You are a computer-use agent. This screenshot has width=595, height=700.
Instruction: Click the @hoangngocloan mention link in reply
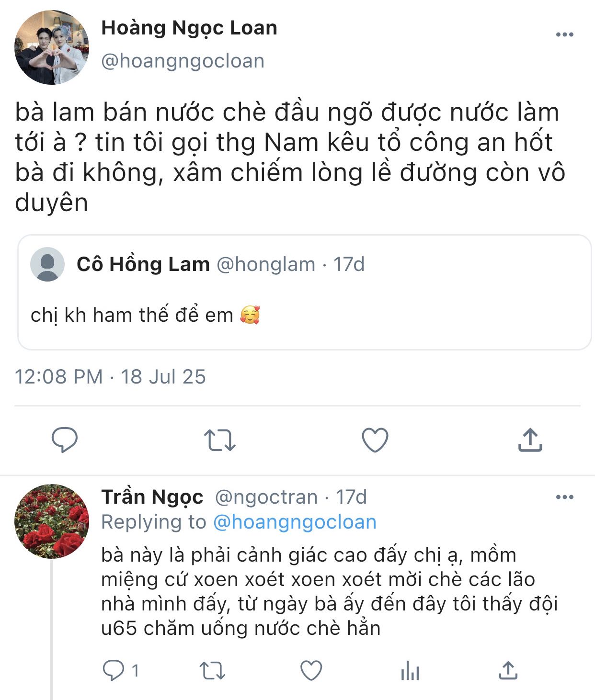294,522
